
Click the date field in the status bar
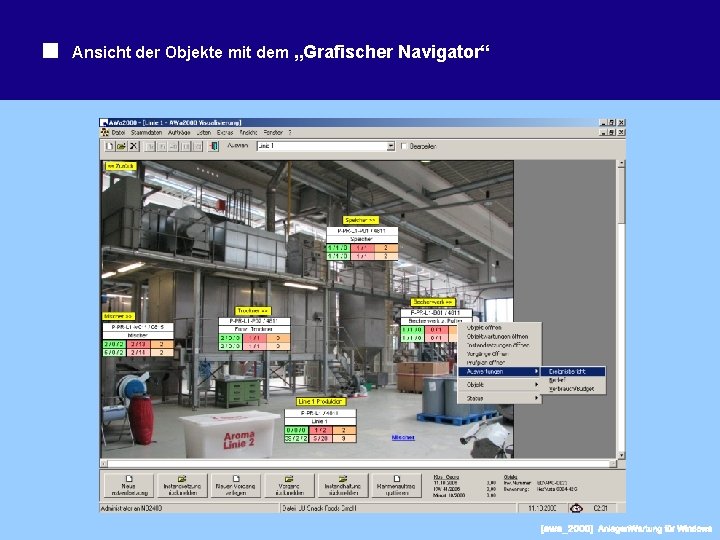tap(542, 508)
